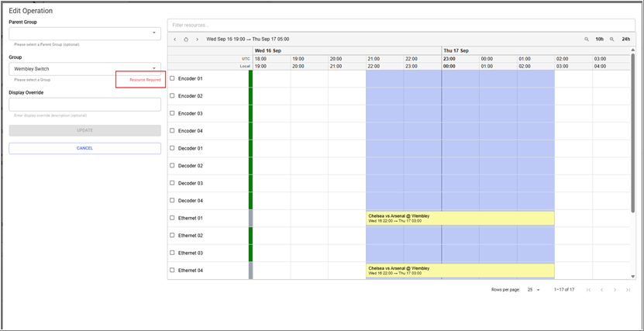Viewport: 644px width, 331px height.
Task: Check the Encoder 01 checkbox
Action: (x=172, y=78)
